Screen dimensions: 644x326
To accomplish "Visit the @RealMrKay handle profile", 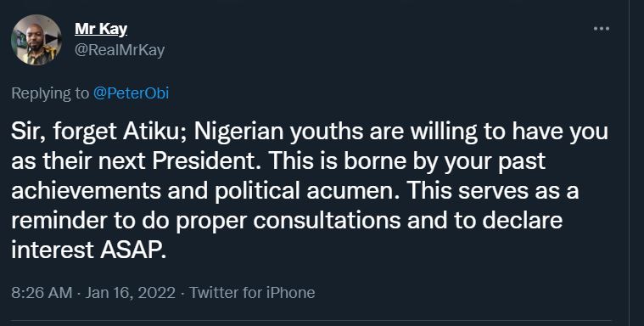I will (x=120, y=50).
